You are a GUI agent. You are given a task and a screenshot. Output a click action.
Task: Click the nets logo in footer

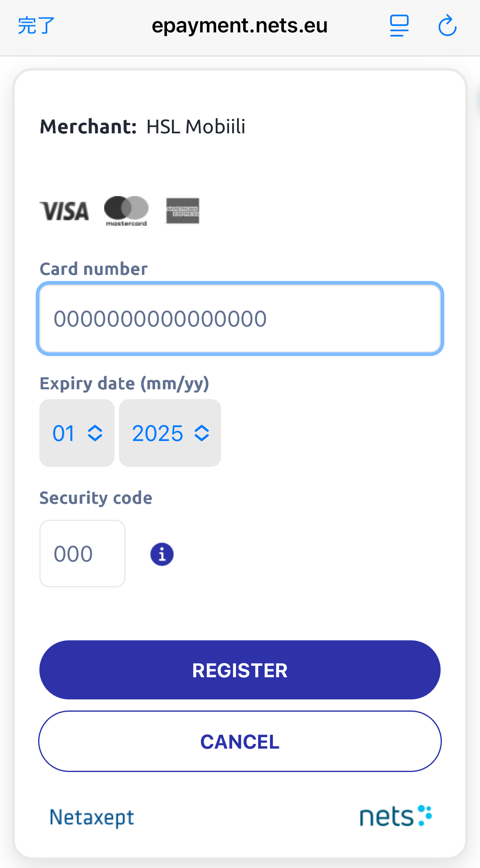pos(395,816)
